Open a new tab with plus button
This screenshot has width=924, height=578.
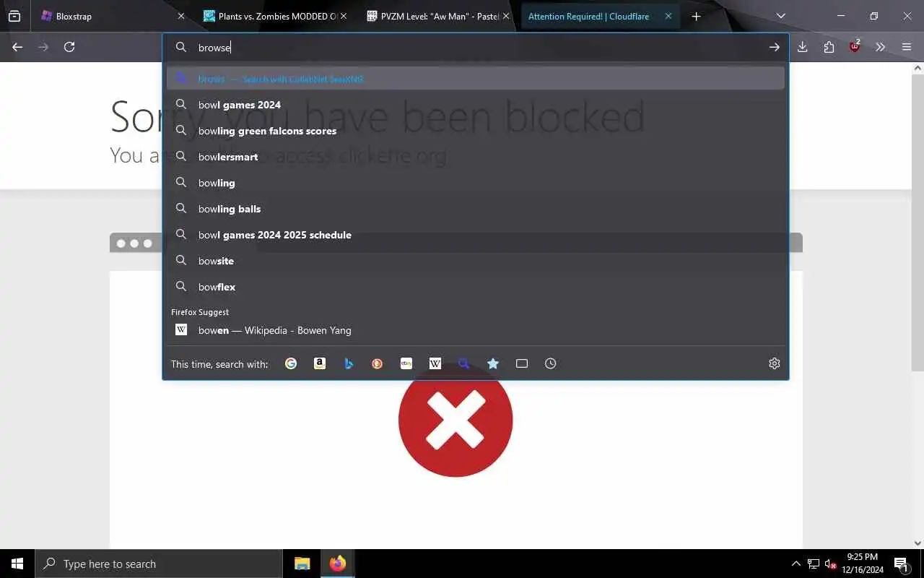696,16
